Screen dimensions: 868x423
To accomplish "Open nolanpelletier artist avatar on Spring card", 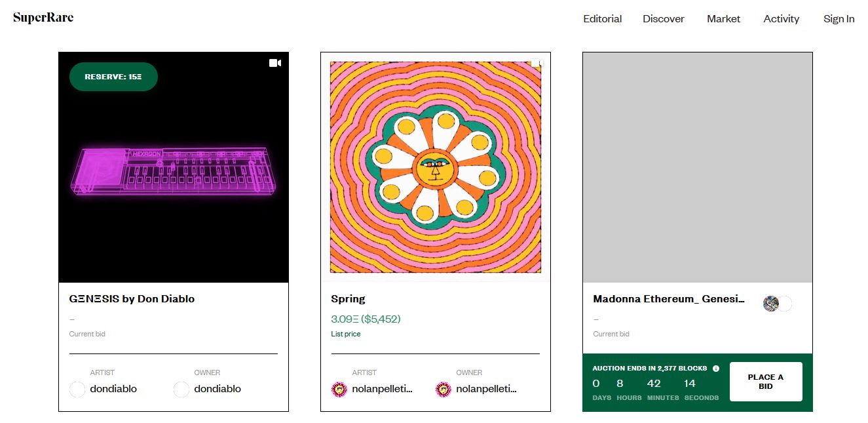I will coord(339,390).
